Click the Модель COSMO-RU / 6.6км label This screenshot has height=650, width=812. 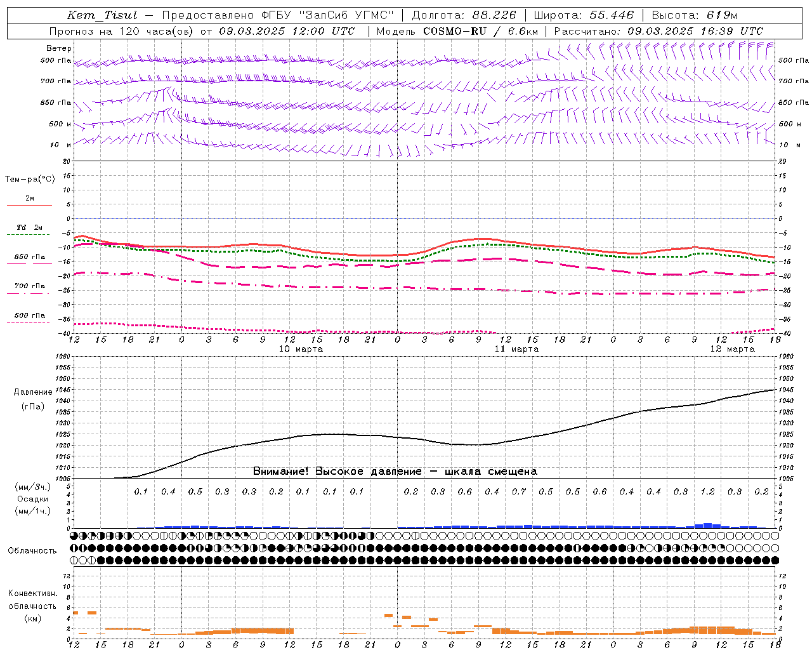(x=457, y=31)
